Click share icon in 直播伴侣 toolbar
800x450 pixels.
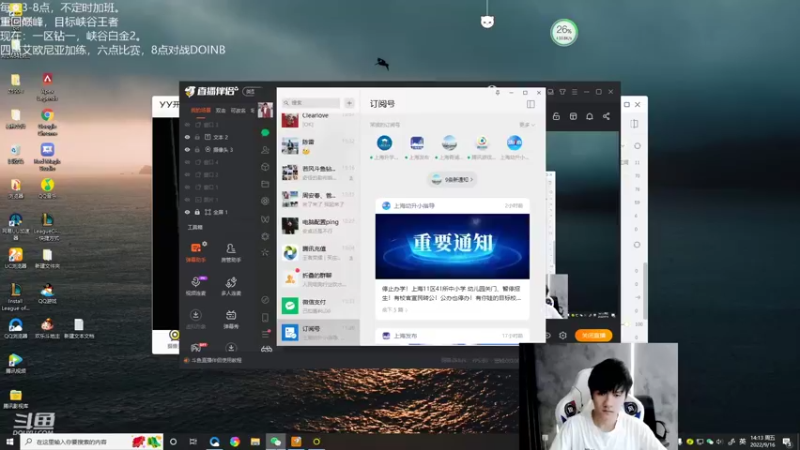[x=606, y=116]
